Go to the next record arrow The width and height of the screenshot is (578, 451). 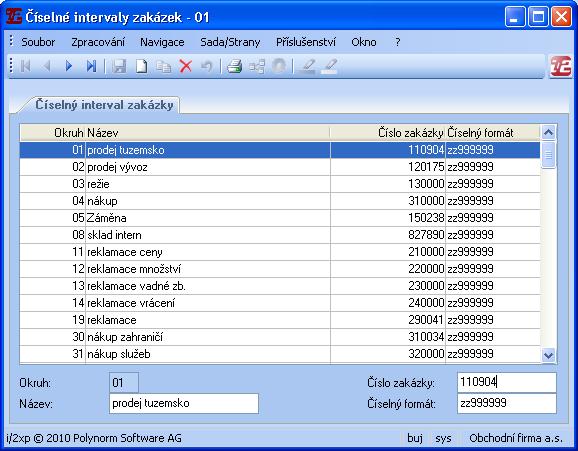pos(69,66)
